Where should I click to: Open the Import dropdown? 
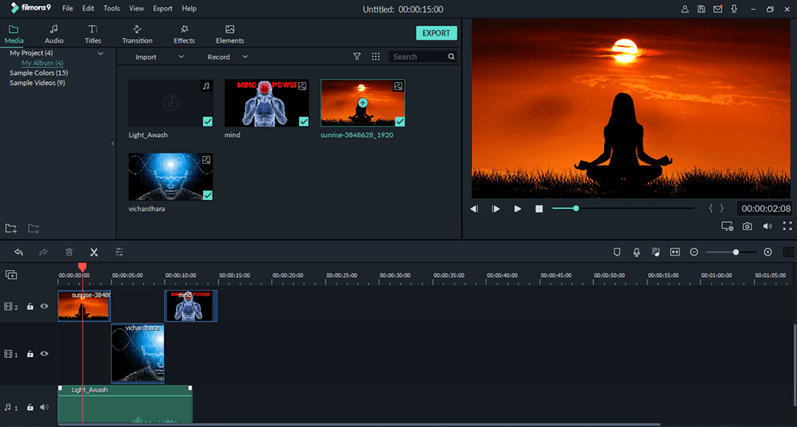point(158,57)
